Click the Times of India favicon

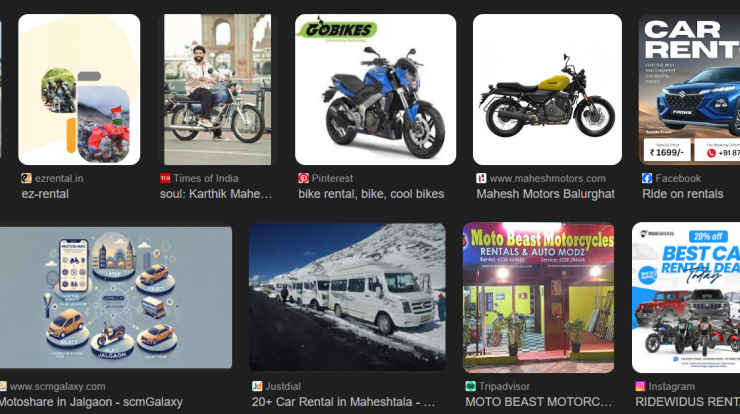click(x=165, y=178)
